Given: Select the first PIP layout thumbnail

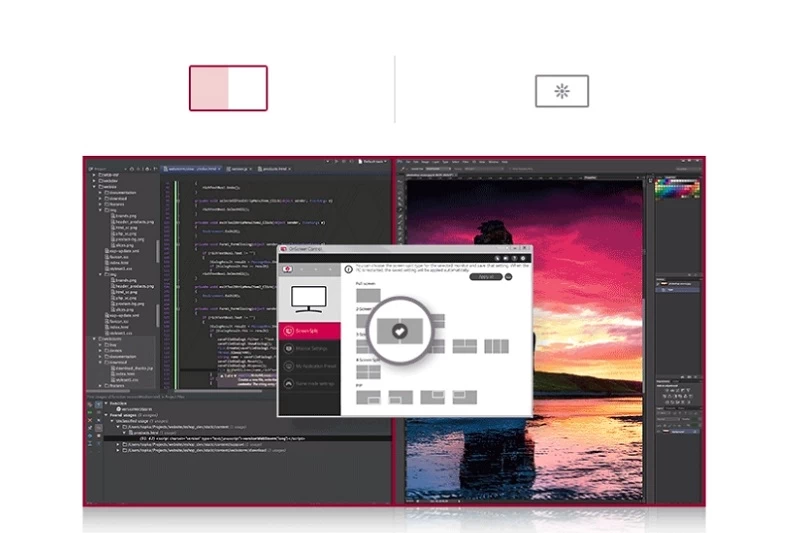Looking at the screenshot, I should [368, 397].
